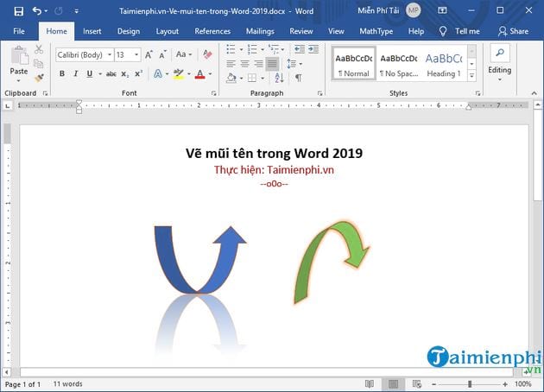Open the MathType tab
Screen dimensions: 544x392
tap(376, 31)
